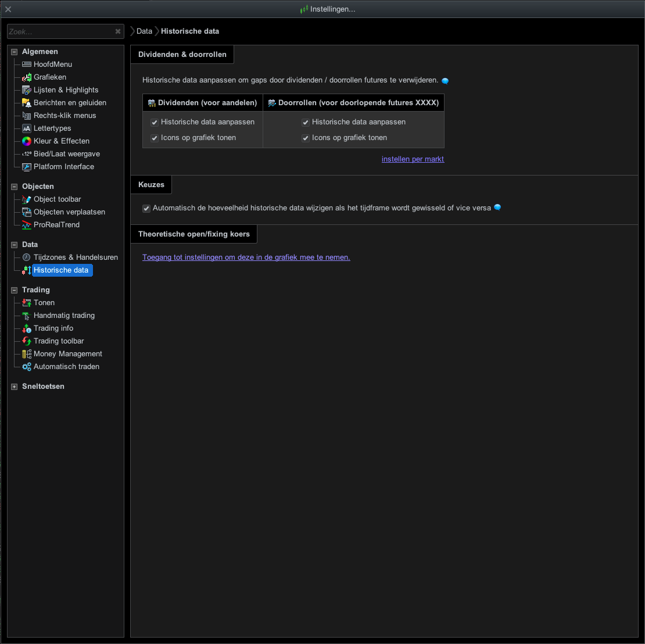Screen dimensions: 645x644
Task: Open Berichten en geluiden settings
Action: [70, 102]
